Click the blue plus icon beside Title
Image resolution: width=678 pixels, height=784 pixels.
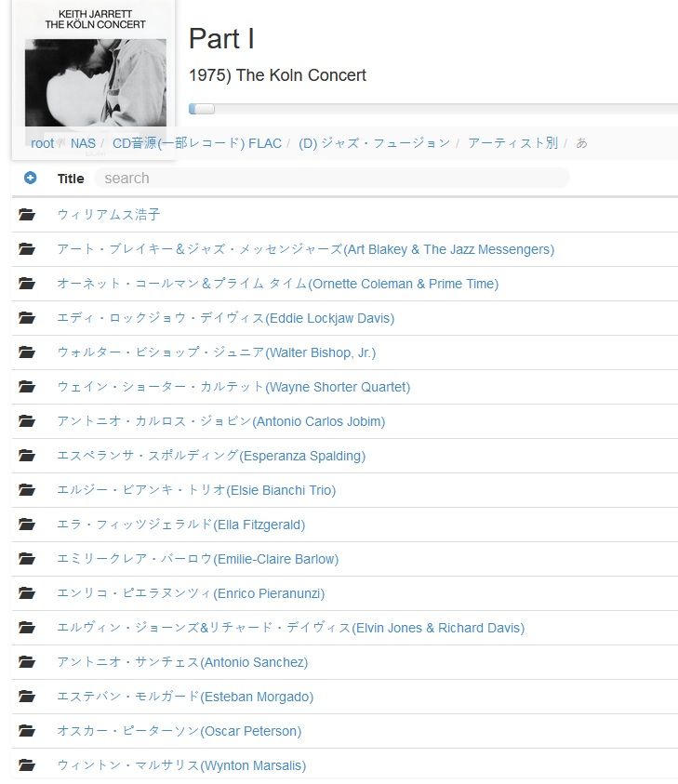click(x=30, y=178)
